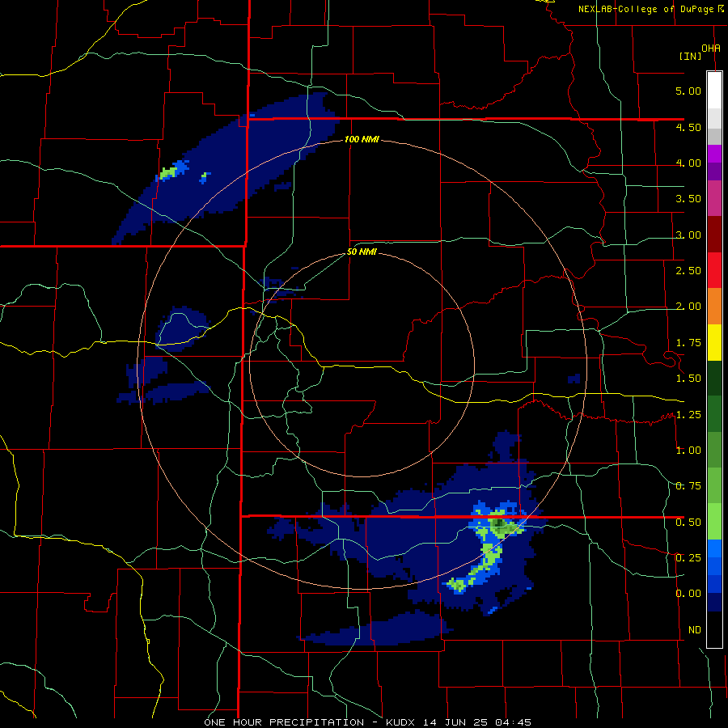Select the 4.50 legend value

(688, 127)
